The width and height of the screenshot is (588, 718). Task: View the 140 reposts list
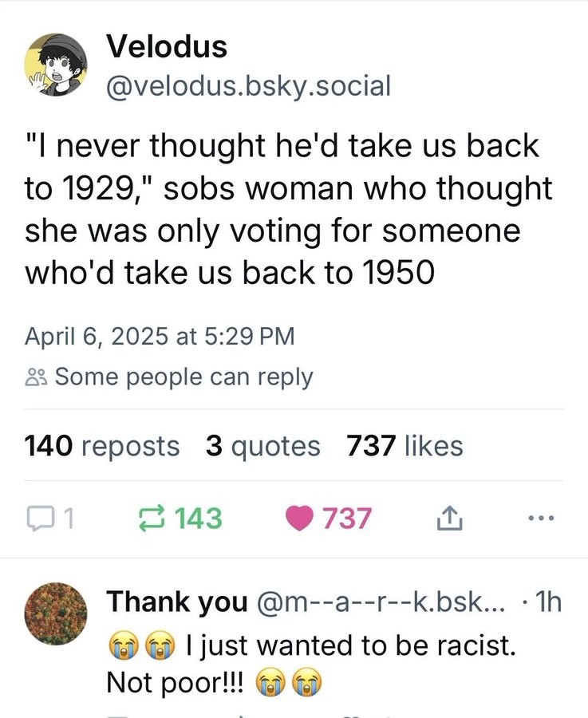click(101, 445)
